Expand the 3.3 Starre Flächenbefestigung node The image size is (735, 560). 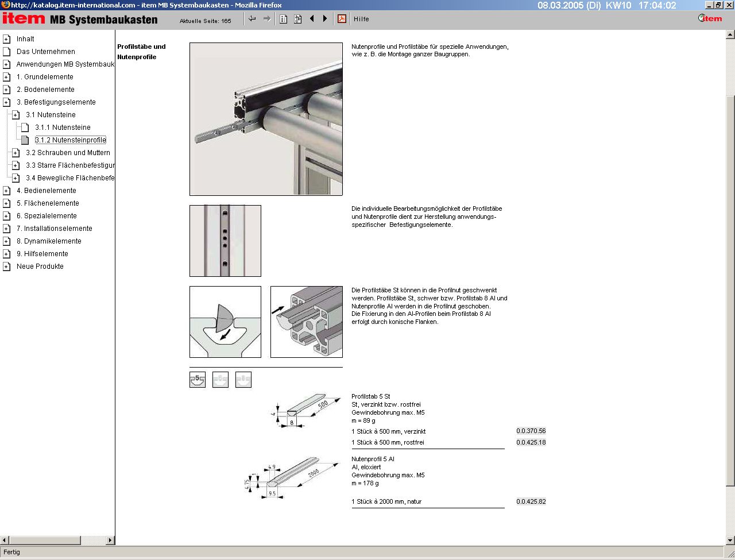tap(16, 165)
